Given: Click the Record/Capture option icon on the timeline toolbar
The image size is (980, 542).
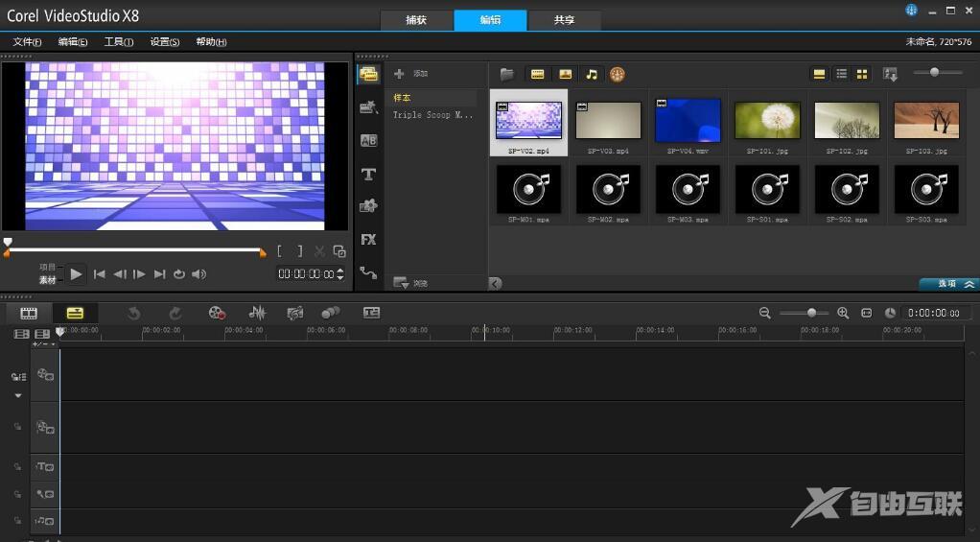Looking at the screenshot, I should click(x=217, y=313).
